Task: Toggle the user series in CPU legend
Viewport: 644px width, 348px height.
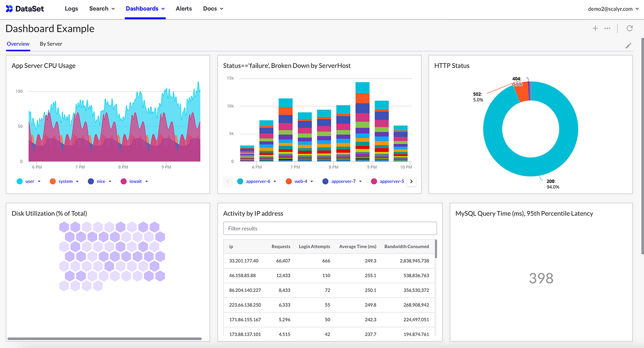Action: (x=29, y=182)
